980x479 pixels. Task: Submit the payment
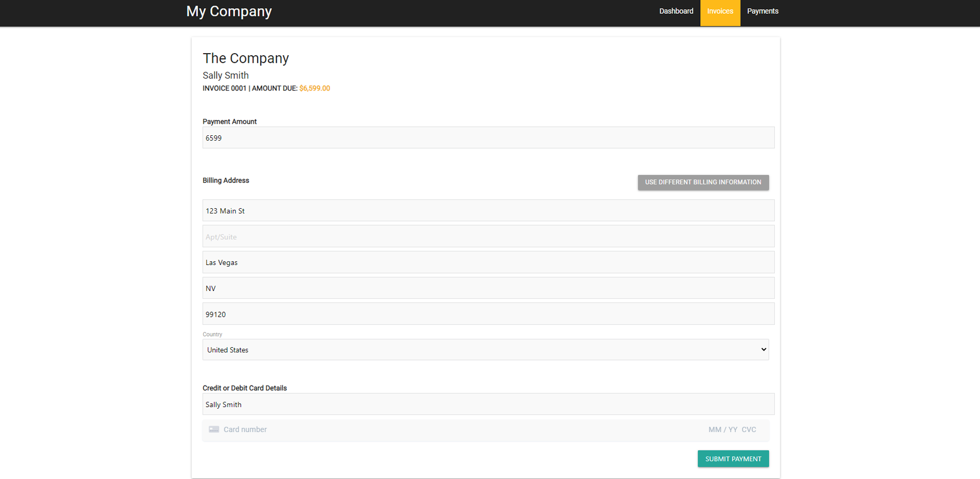click(x=733, y=459)
